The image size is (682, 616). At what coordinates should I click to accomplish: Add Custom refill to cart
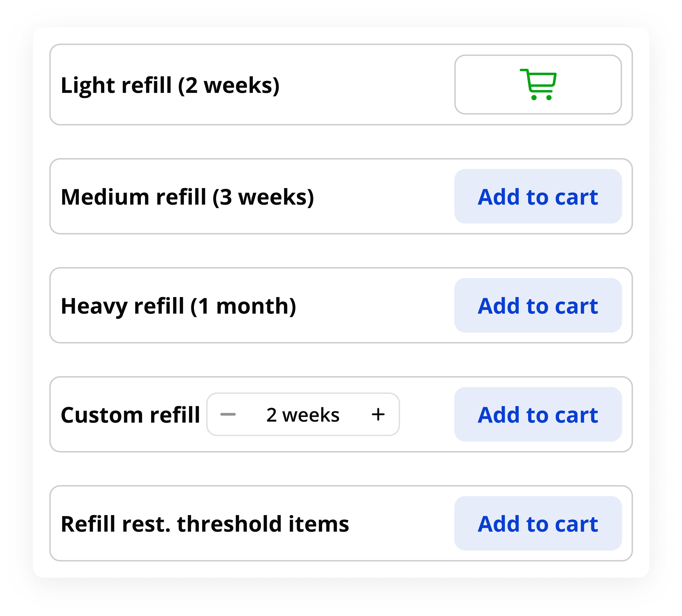538,414
